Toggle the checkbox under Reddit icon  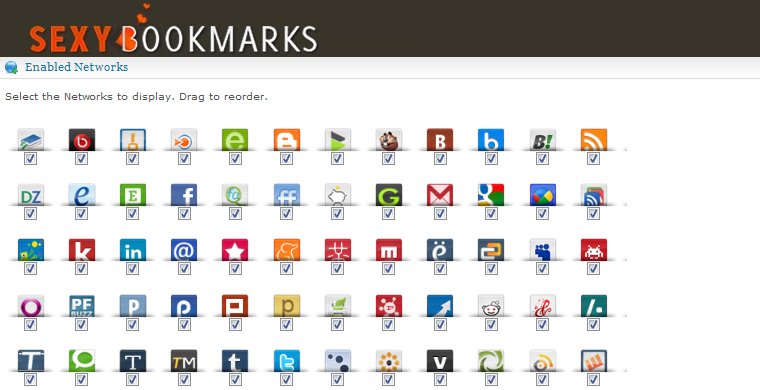491,325
